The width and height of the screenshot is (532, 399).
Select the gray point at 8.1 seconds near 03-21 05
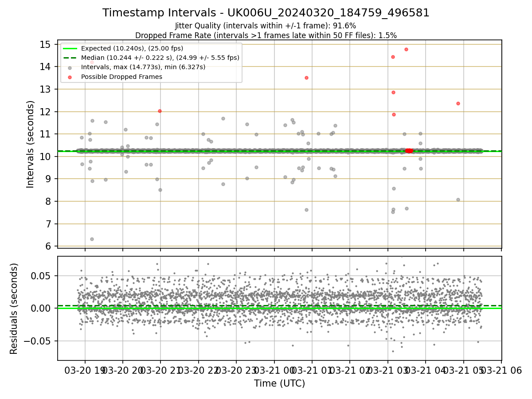(458, 199)
